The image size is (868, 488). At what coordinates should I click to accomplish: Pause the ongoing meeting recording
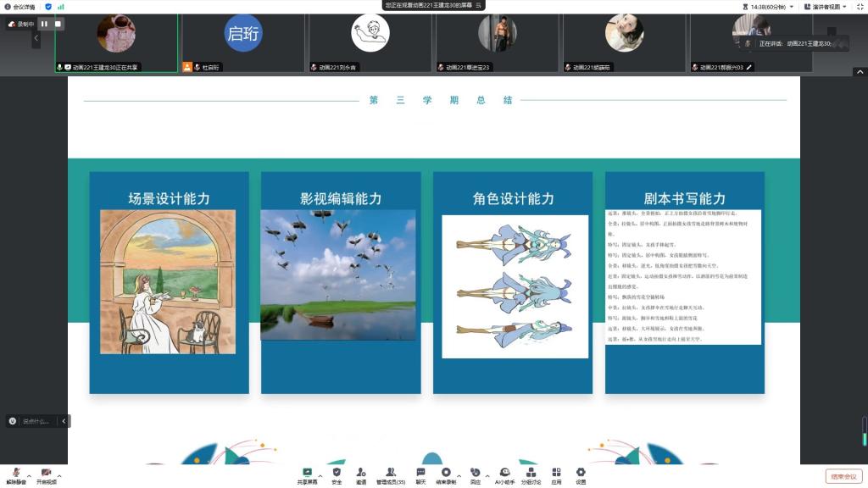[x=44, y=24]
